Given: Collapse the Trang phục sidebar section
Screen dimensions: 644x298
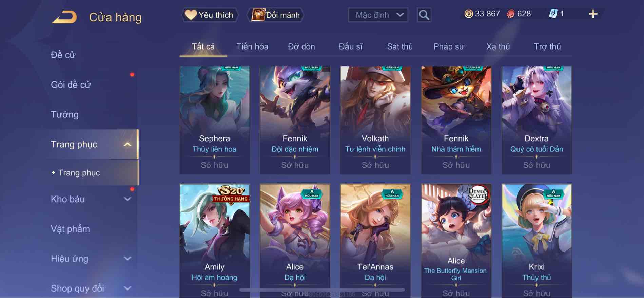Looking at the screenshot, I should point(127,144).
